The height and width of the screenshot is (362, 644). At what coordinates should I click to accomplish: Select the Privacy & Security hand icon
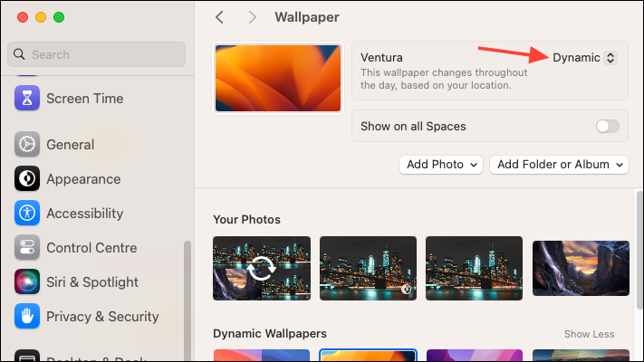pyautogui.click(x=27, y=316)
